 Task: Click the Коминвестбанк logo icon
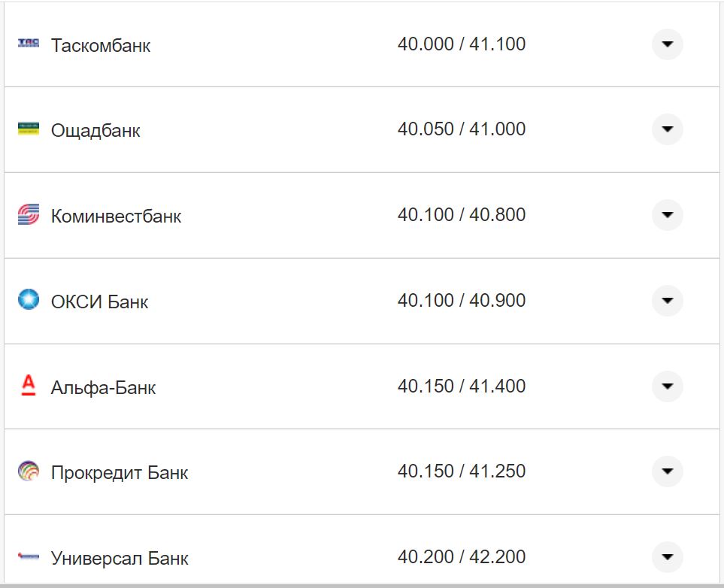[28, 215]
